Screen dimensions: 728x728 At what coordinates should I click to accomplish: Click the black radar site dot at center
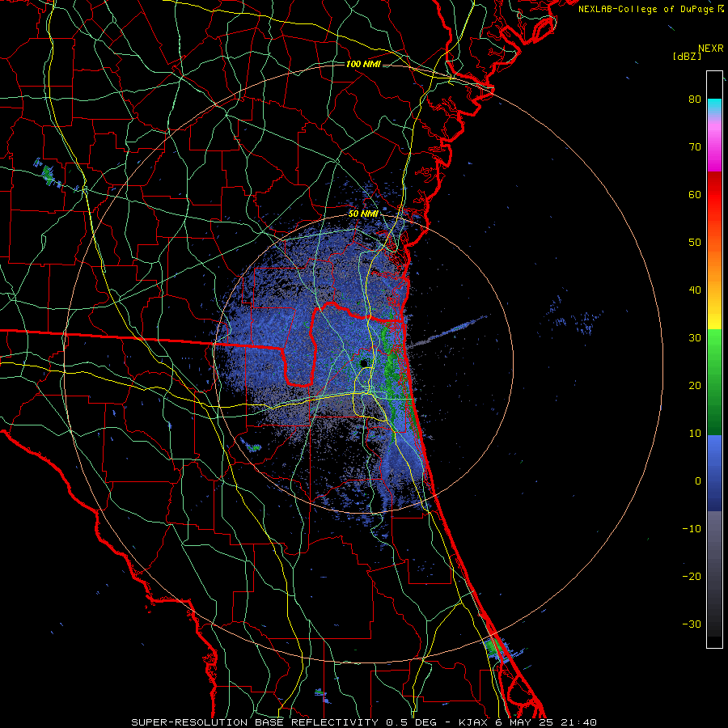pos(364,362)
